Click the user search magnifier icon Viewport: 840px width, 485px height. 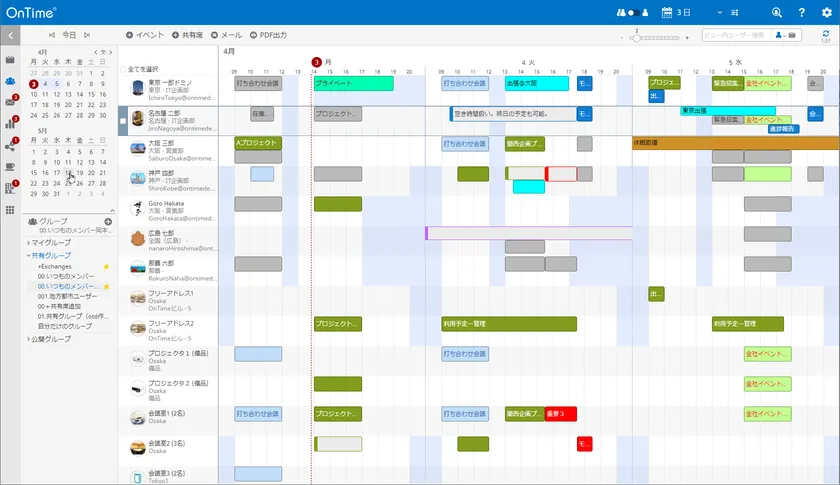coord(776,12)
